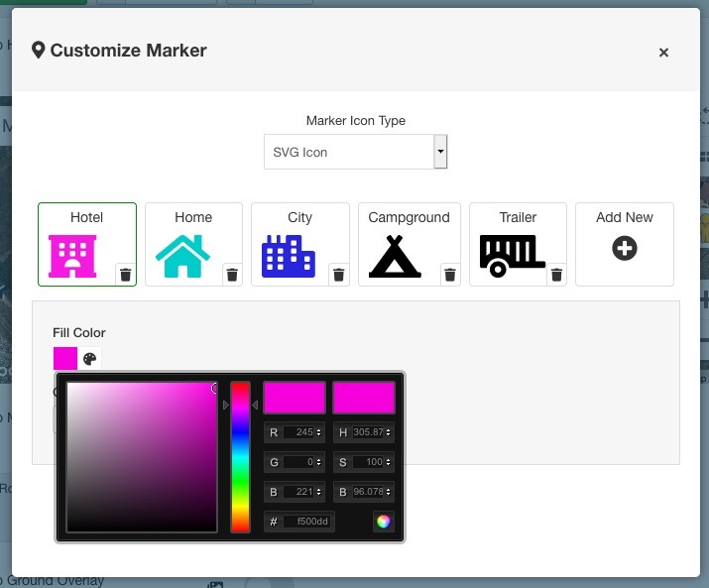Delete the Campground marker icon
709x588 pixels.
click(449, 275)
